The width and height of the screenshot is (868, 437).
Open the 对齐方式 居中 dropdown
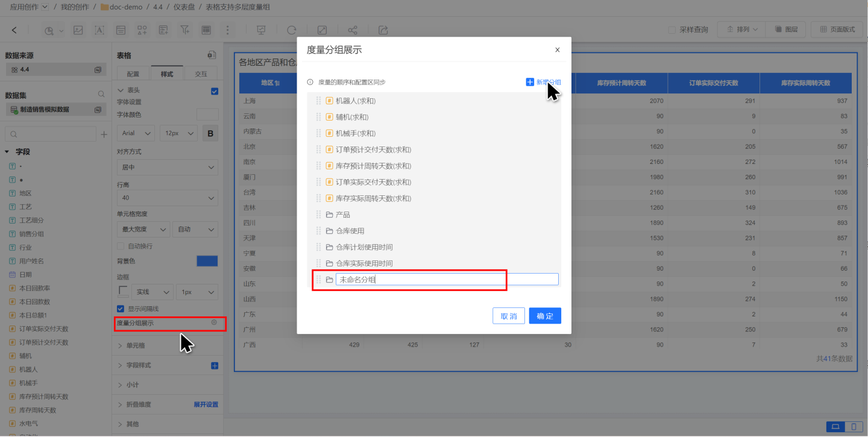[167, 167]
